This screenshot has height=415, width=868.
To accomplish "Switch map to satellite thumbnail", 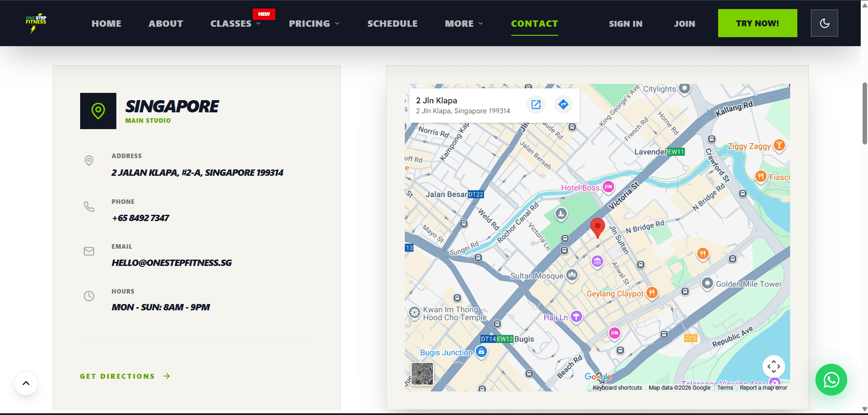I will (x=422, y=374).
